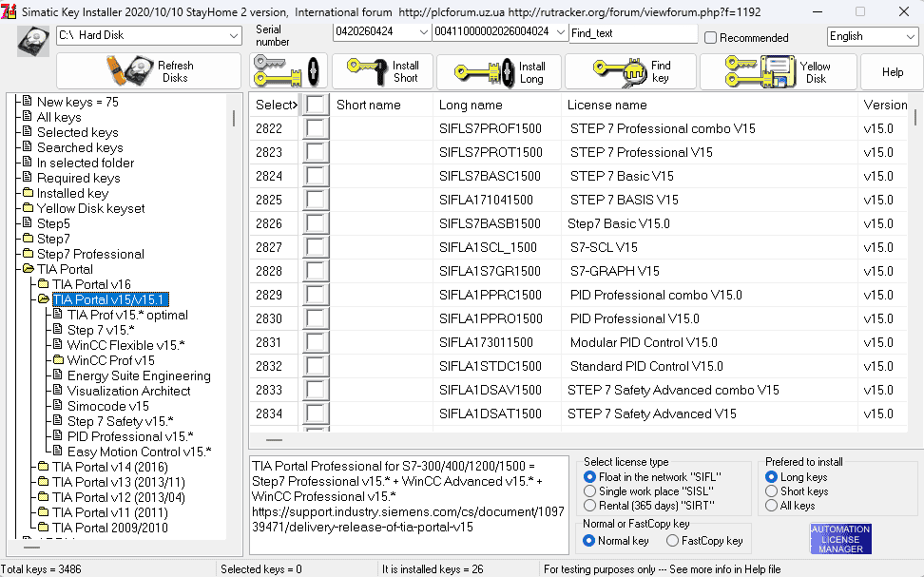This screenshot has height=577, width=924.
Task: Click the key installer icon without label
Action: [x=289, y=71]
